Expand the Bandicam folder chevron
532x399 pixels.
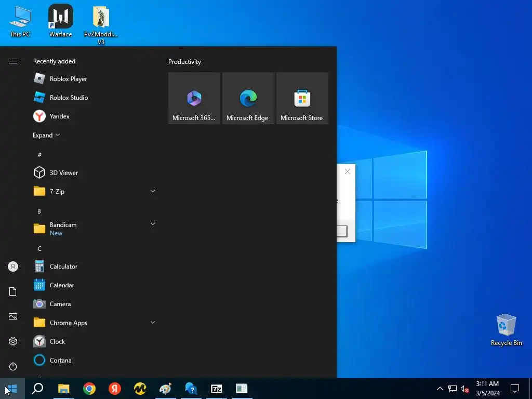[x=153, y=224]
